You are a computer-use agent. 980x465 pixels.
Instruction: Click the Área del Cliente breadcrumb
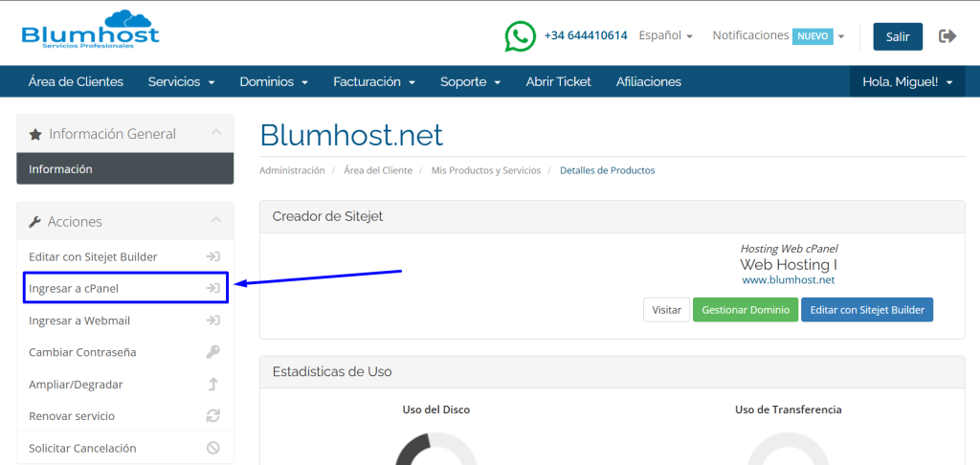click(x=377, y=170)
